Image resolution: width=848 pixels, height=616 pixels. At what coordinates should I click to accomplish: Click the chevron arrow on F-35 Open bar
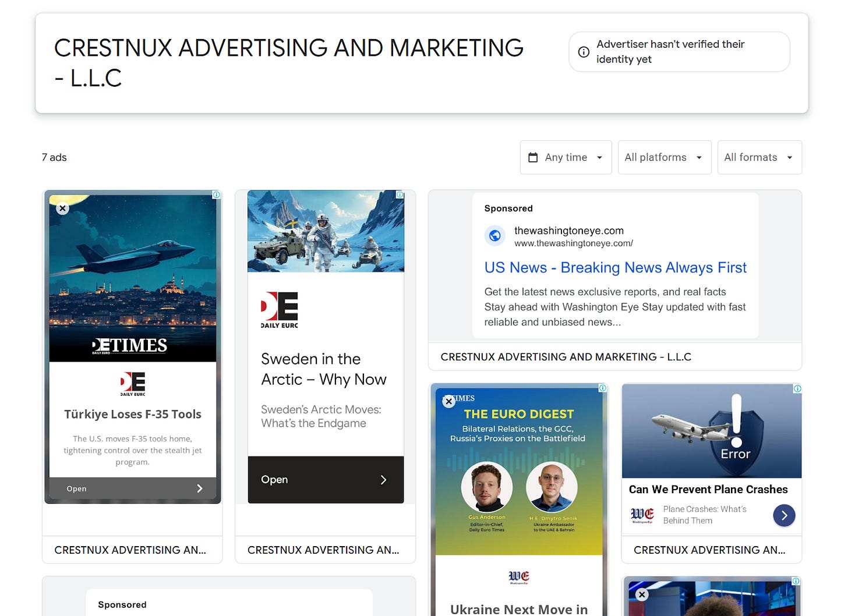click(x=200, y=488)
